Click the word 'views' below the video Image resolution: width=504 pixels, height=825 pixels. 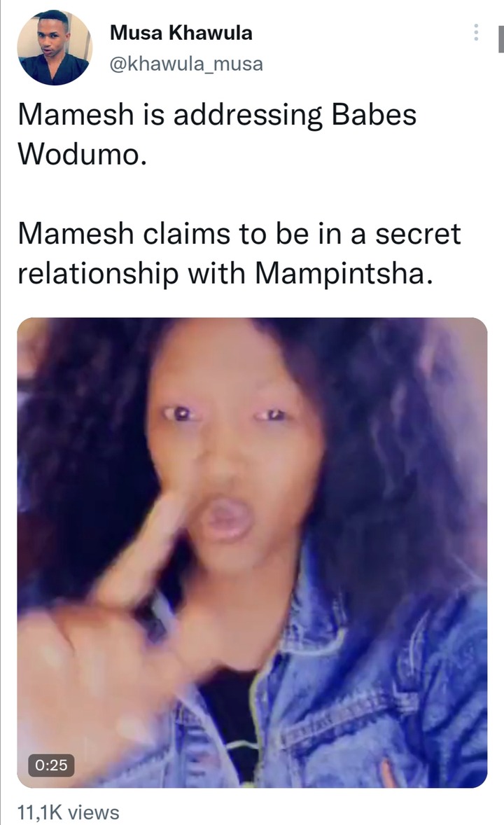94,813
